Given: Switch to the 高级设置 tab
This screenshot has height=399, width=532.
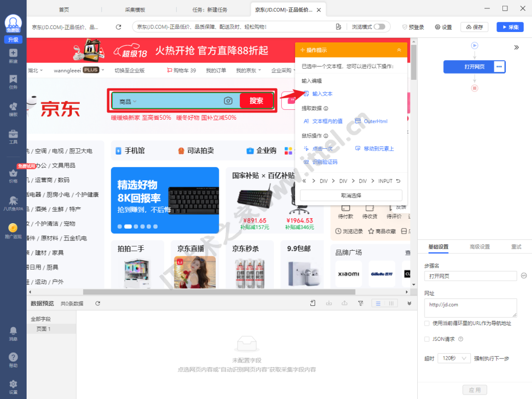Looking at the screenshot, I should pyautogui.click(x=479, y=247).
